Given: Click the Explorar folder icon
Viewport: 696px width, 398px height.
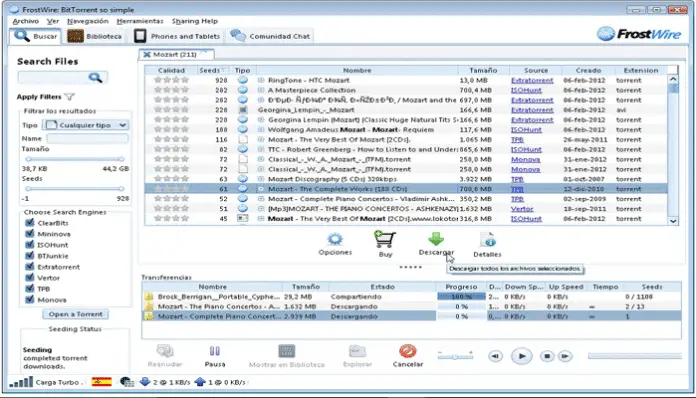Looking at the screenshot, I should [357, 351].
